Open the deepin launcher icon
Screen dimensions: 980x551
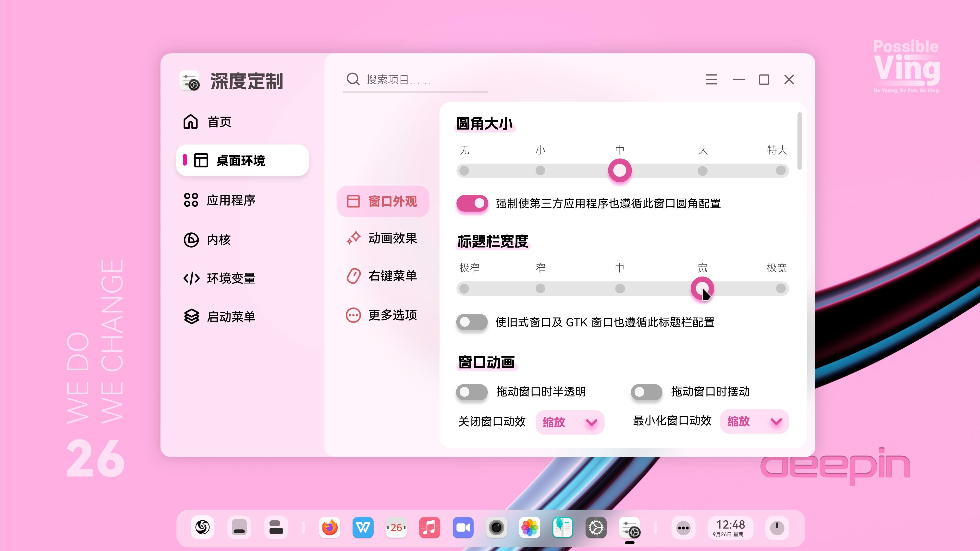pos(202,527)
